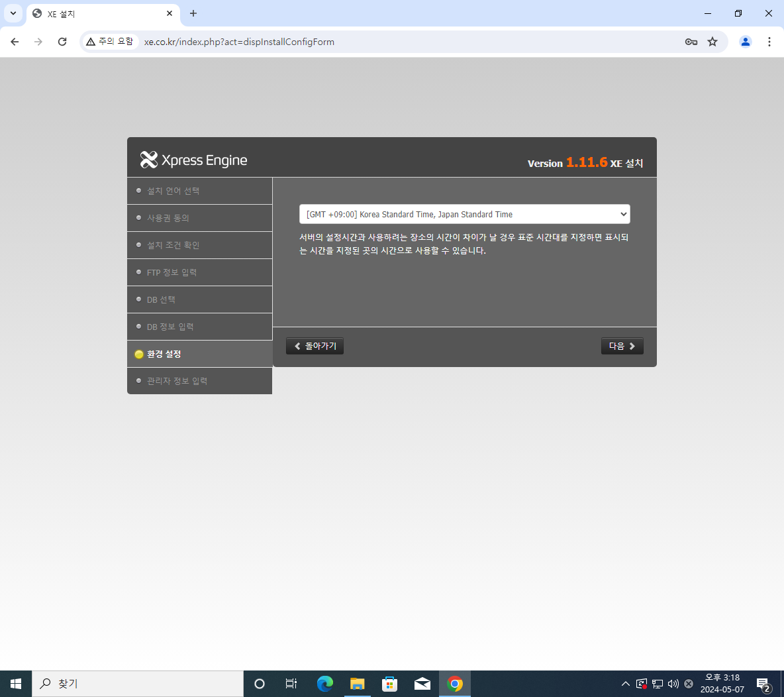
Task: Open the volume speaker tray icon
Action: coord(673,684)
